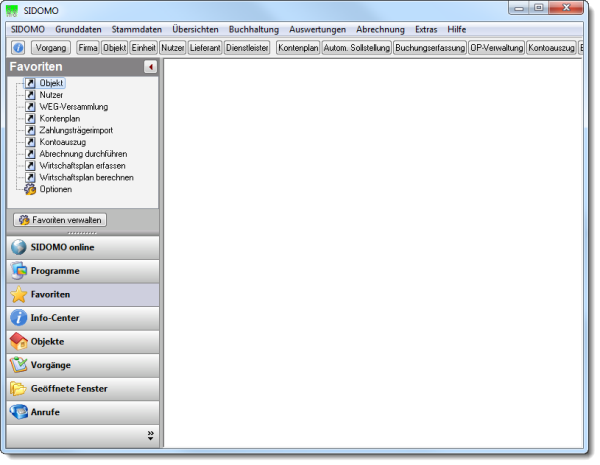600x465 pixels.
Task: Click the checklist icon of Vorgänge
Action: [18, 365]
